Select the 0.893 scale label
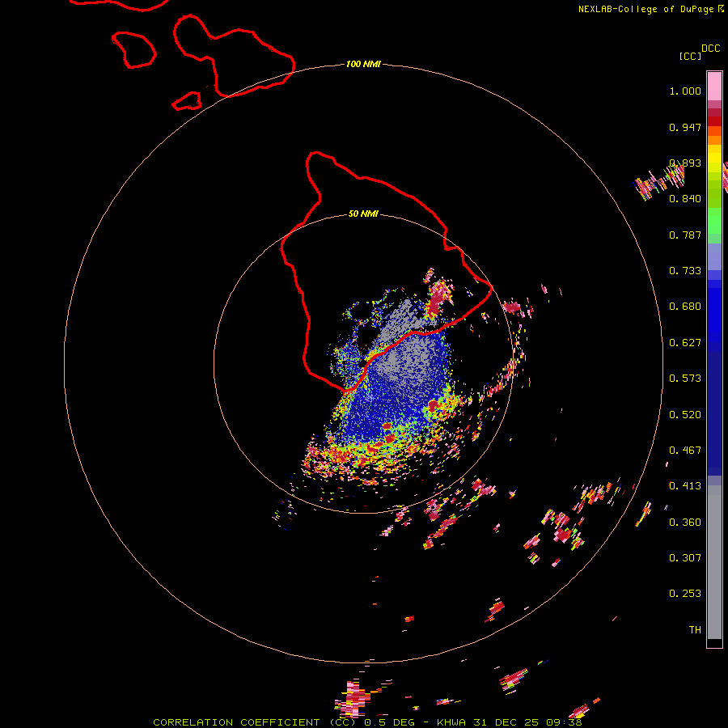728x728 pixels. [x=685, y=163]
